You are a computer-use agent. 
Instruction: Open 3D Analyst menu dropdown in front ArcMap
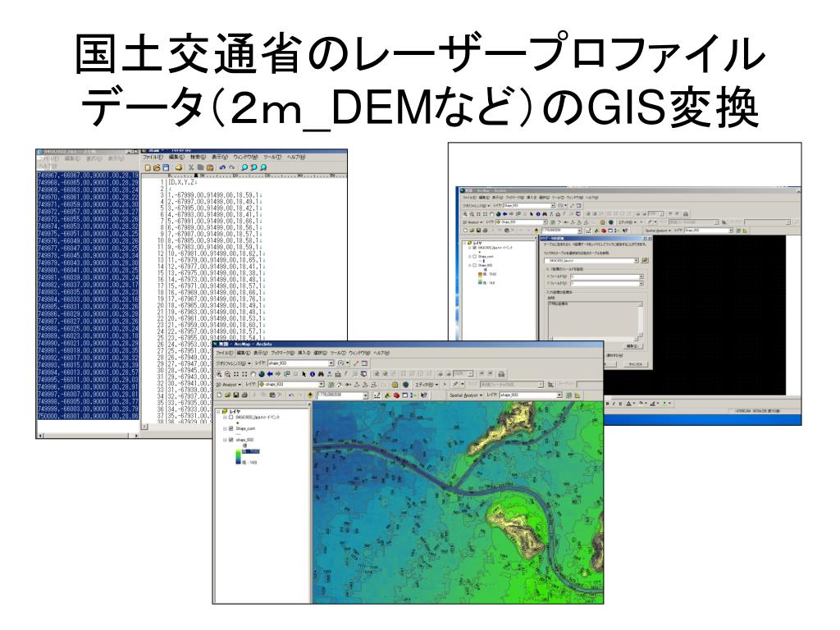click(228, 384)
